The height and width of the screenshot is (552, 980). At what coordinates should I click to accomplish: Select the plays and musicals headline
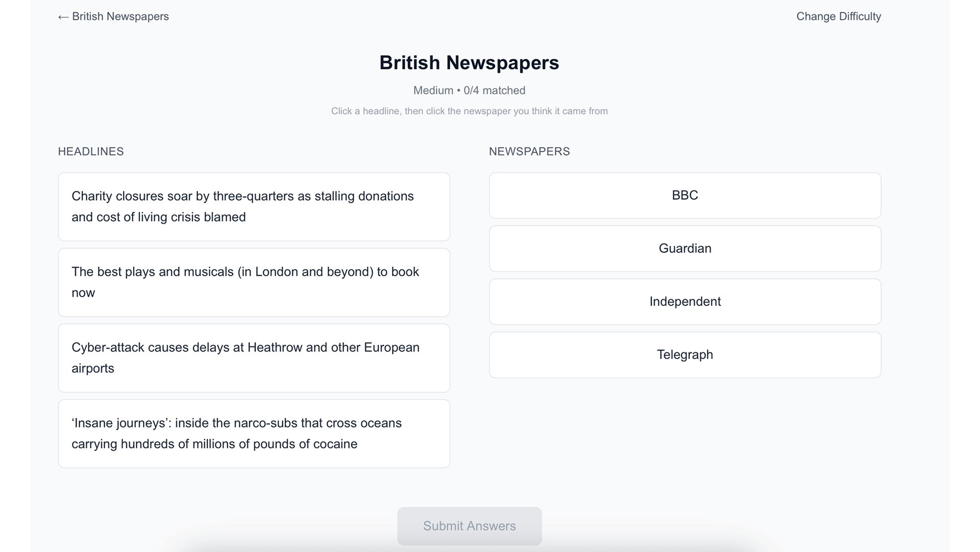(x=254, y=282)
